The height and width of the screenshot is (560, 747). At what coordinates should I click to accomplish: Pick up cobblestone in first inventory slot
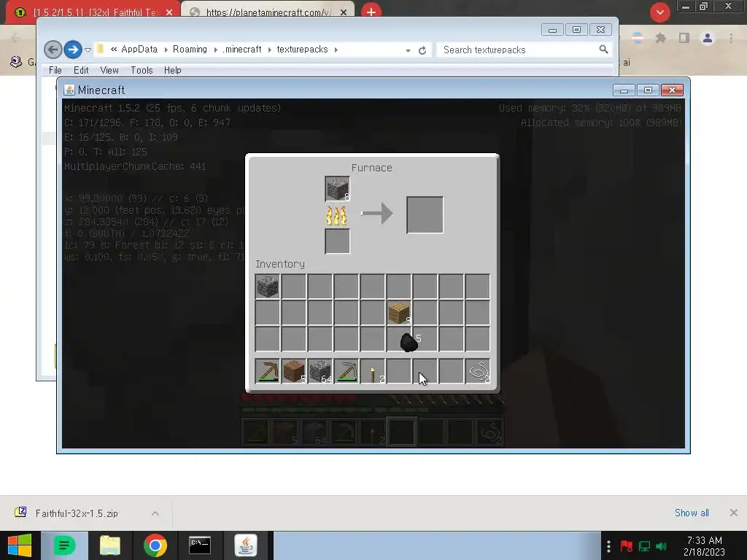[267, 287]
